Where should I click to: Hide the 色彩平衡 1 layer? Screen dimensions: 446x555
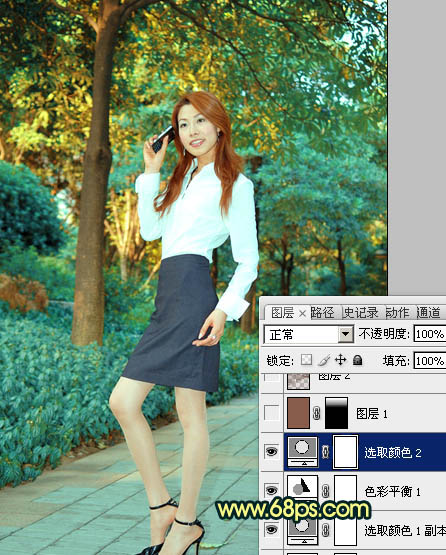[x=271, y=490]
